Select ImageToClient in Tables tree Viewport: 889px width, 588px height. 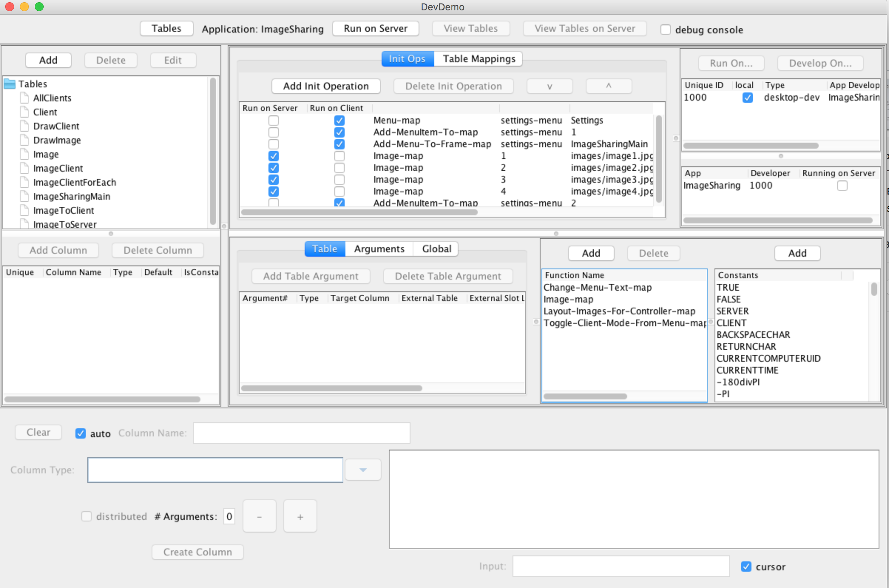[63, 211]
